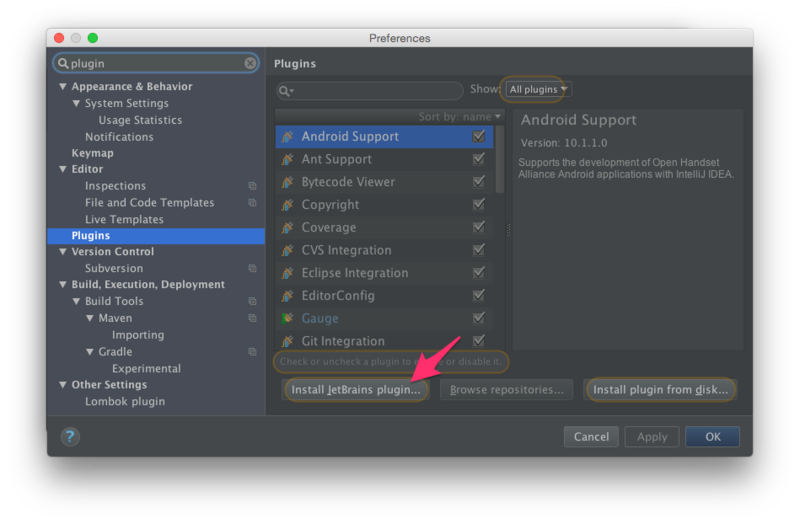
Task: Click the project-level icon beside Subversion
Action: (252, 268)
